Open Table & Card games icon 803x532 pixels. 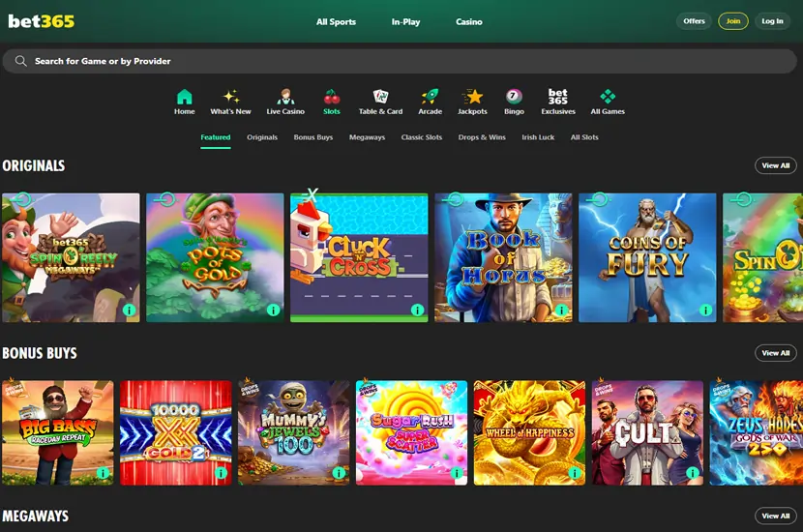click(380, 97)
